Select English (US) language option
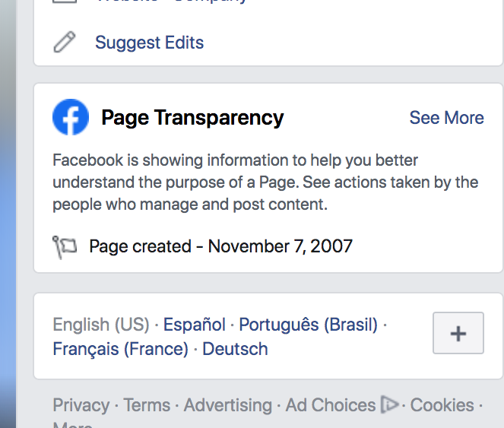 pos(101,325)
